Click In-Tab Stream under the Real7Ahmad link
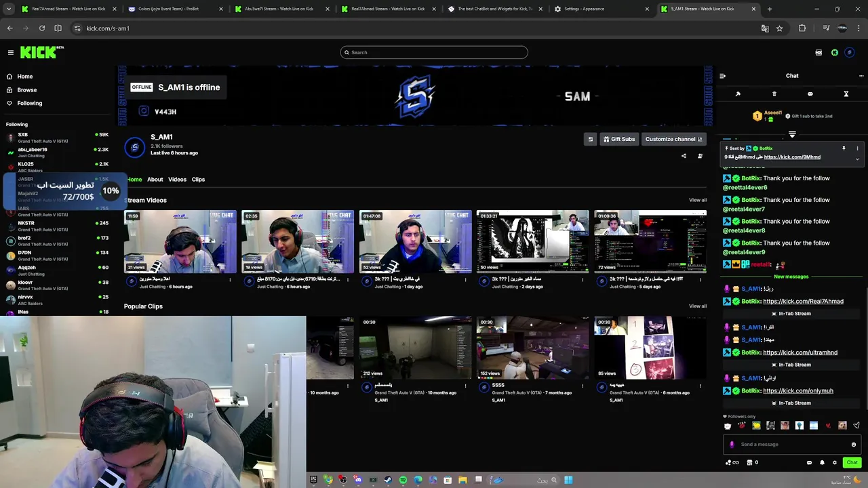The width and height of the screenshot is (868, 488). tap(791, 314)
